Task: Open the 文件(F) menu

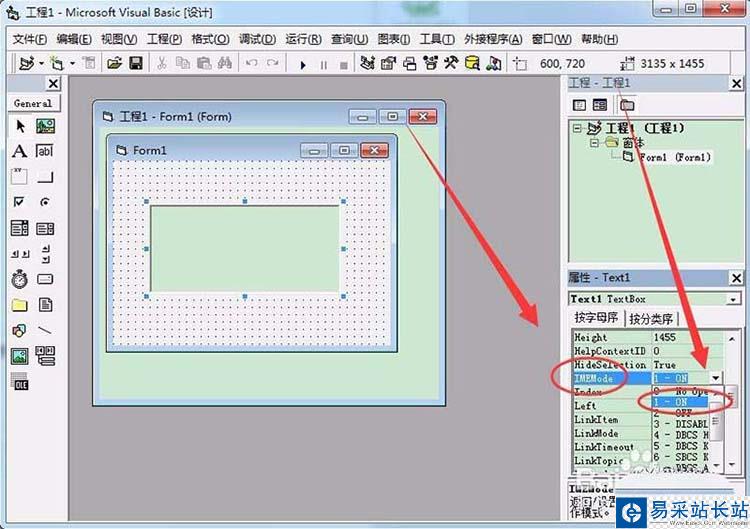Action: (30, 39)
